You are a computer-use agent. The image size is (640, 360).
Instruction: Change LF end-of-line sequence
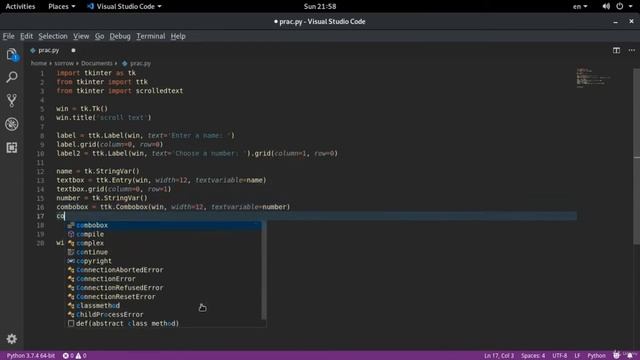coord(577,356)
